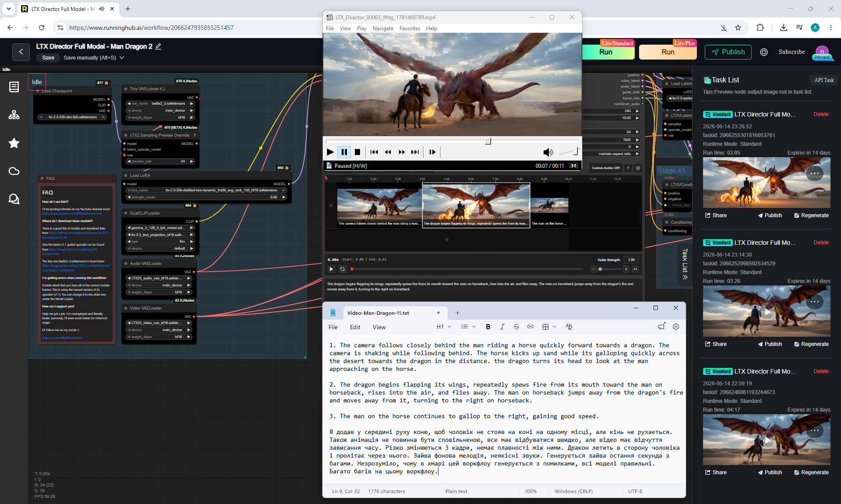Insert a link in Notepad

click(x=530, y=327)
